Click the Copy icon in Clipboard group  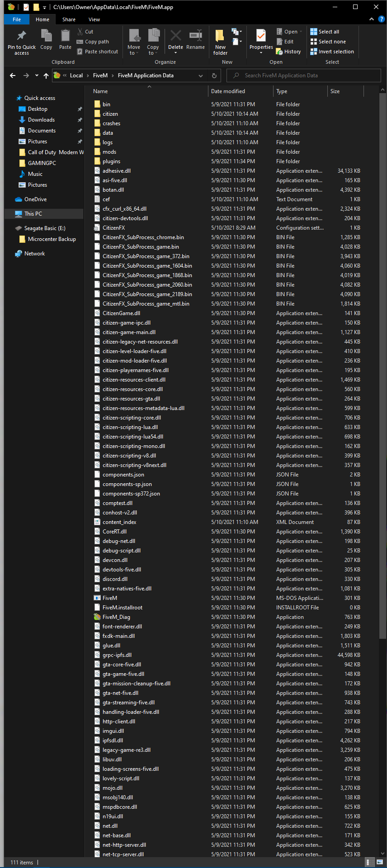[46, 36]
